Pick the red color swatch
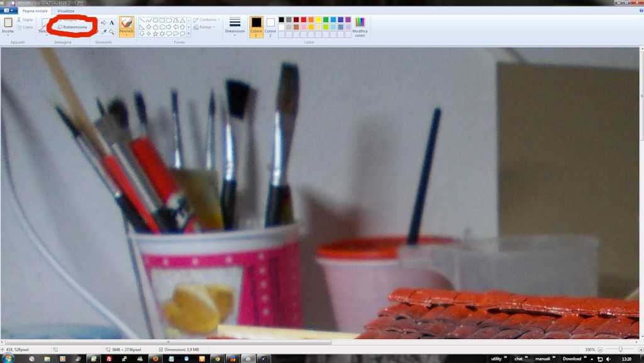644x363 pixels. [304, 20]
